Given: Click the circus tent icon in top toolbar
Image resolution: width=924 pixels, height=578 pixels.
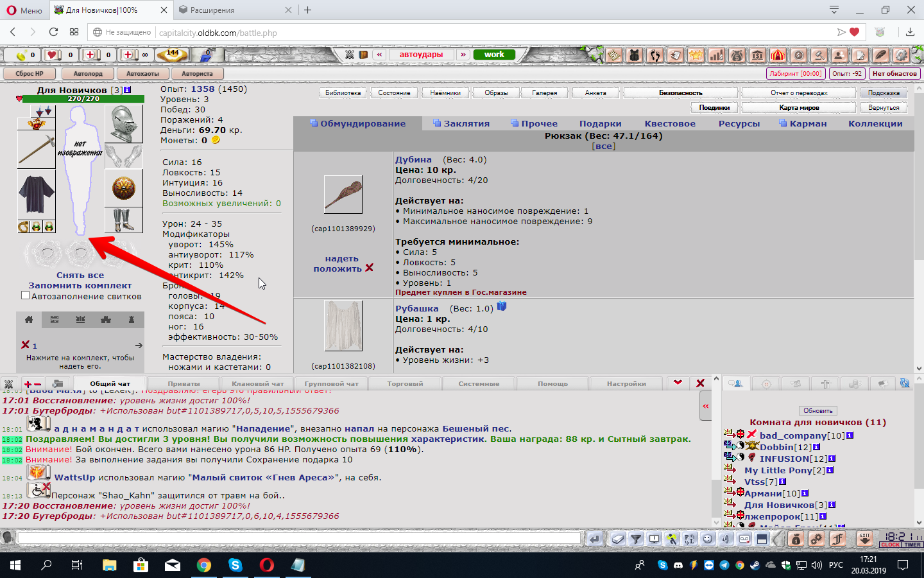Looking at the screenshot, I should tap(778, 55).
